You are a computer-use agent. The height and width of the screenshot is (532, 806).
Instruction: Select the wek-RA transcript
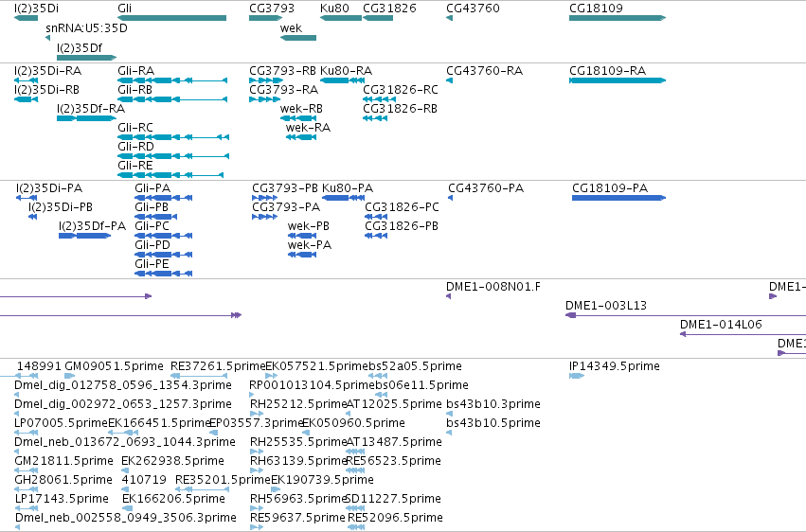(x=301, y=137)
